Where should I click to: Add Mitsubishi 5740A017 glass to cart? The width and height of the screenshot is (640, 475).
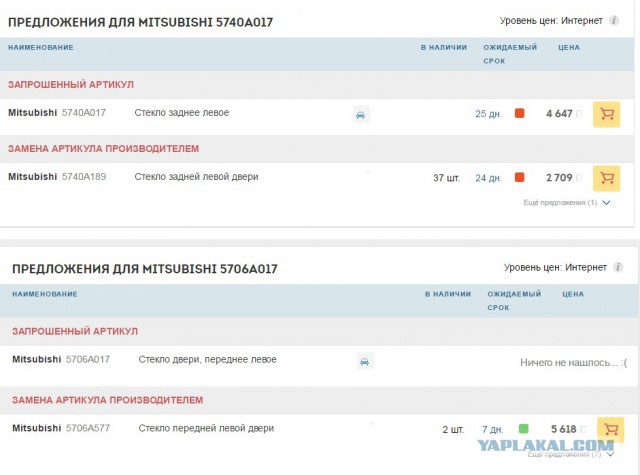tap(607, 114)
